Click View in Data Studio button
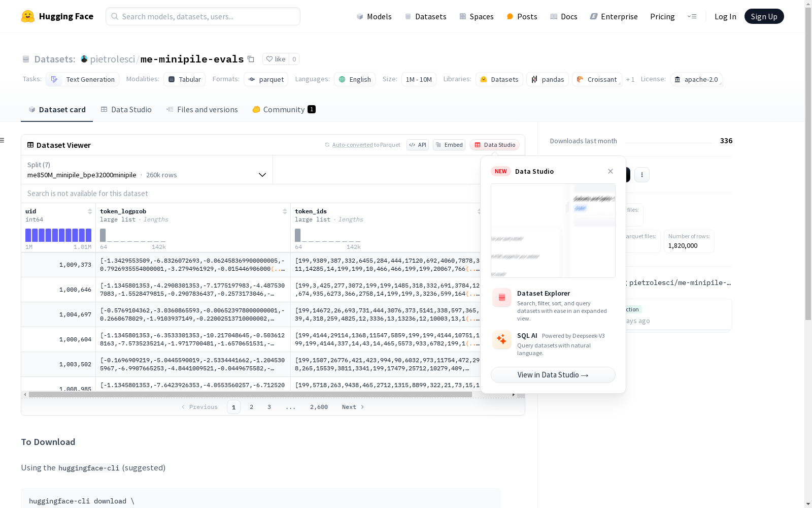 pos(553,375)
